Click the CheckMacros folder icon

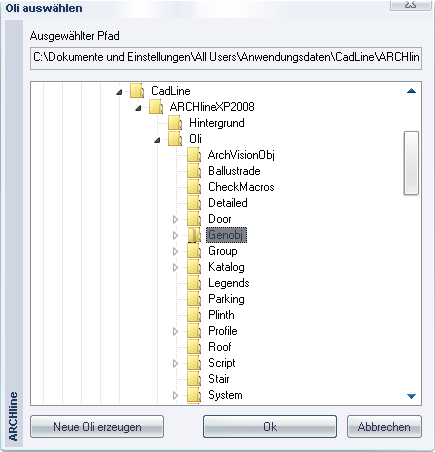coord(194,187)
